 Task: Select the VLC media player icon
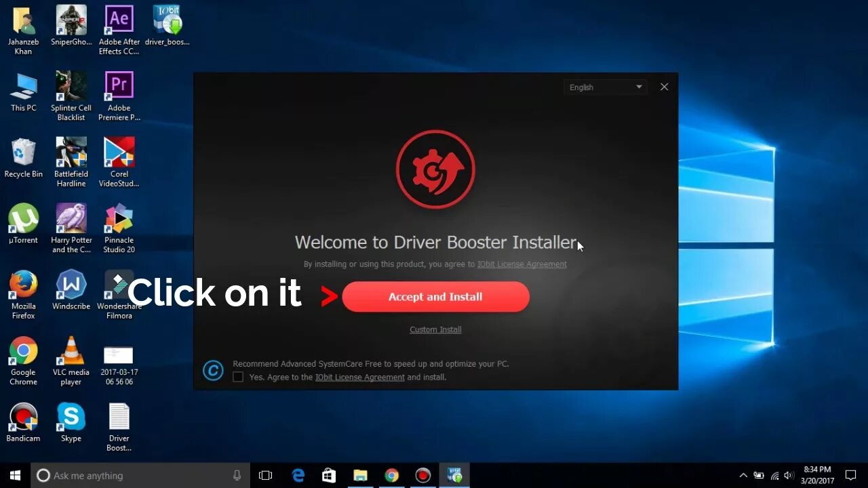click(71, 361)
